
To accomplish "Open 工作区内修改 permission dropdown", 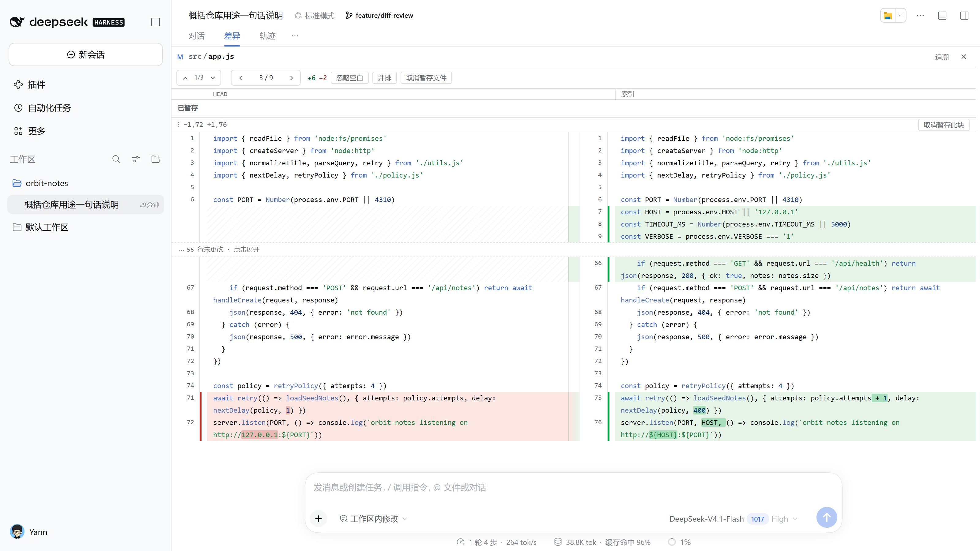I will 374,519.
